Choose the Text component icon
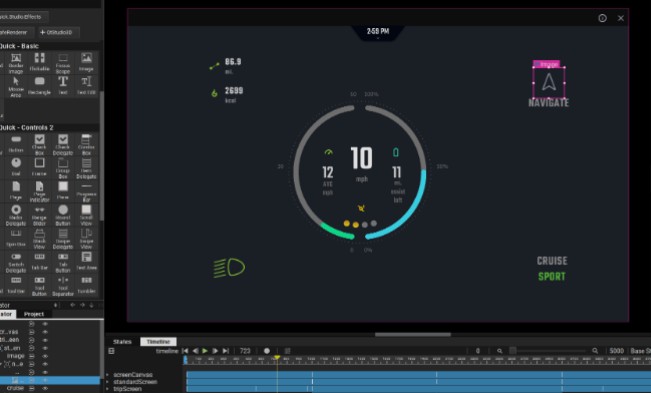This screenshot has width=651, height=393. pos(63,86)
